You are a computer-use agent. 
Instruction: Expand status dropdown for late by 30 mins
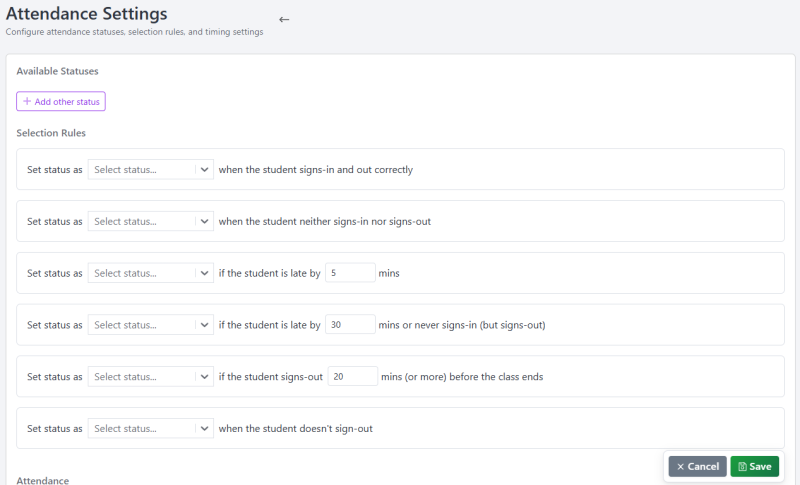151,325
